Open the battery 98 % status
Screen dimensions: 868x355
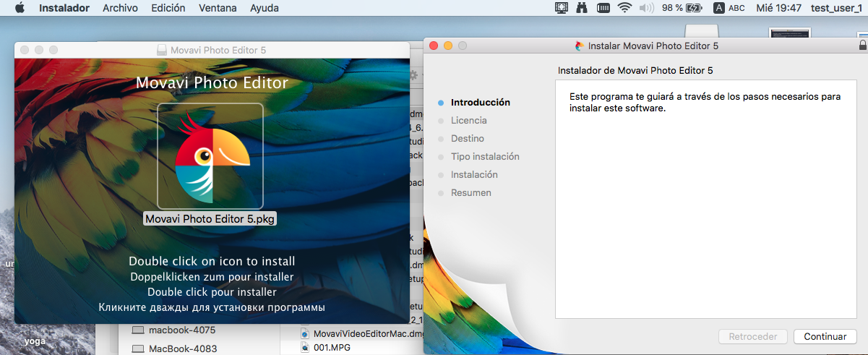[x=682, y=8]
